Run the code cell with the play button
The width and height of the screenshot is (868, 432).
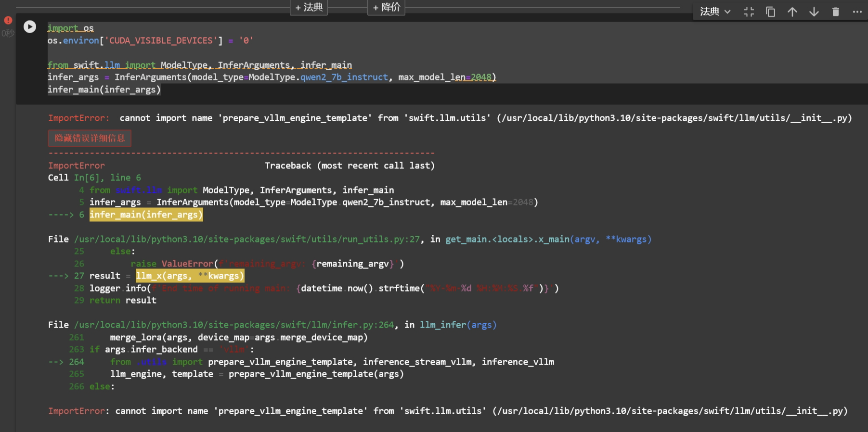30,26
